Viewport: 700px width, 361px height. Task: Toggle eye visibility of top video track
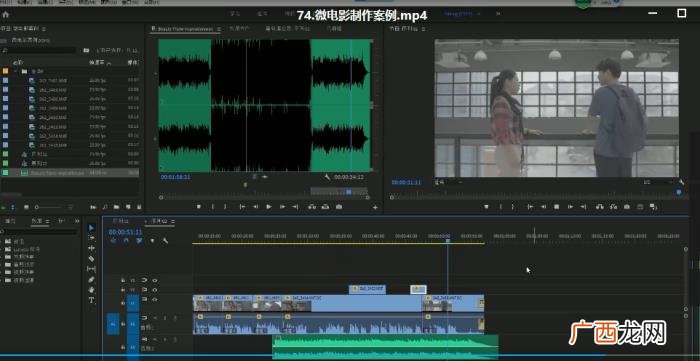click(x=155, y=280)
